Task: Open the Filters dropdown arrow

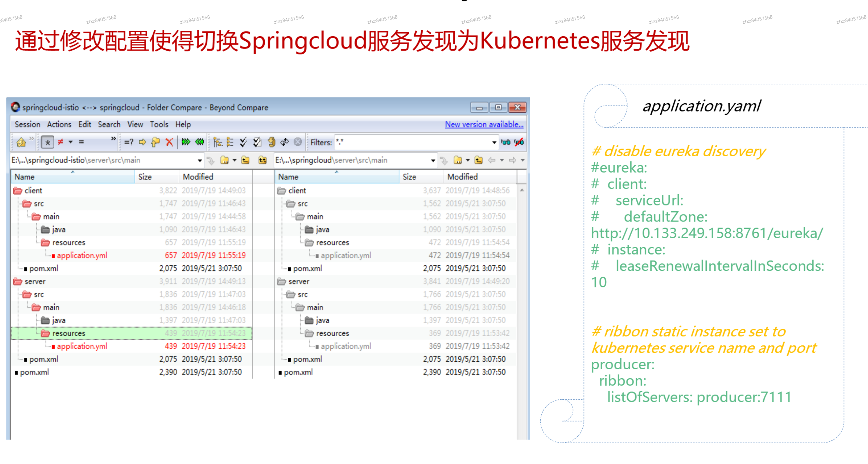Action: pyautogui.click(x=494, y=142)
